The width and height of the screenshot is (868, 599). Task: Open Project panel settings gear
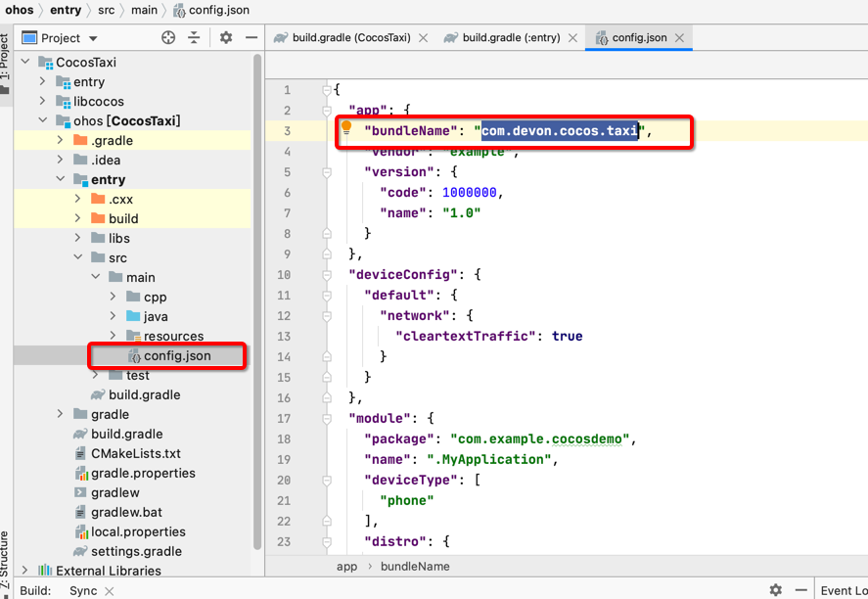pos(226,38)
